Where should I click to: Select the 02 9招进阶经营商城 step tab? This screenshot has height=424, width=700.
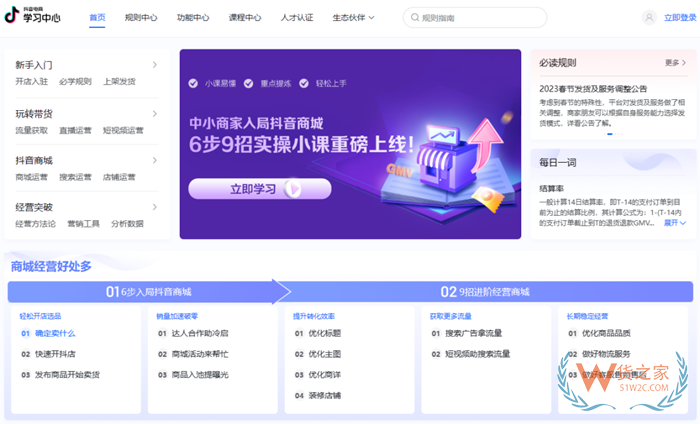[485, 292]
